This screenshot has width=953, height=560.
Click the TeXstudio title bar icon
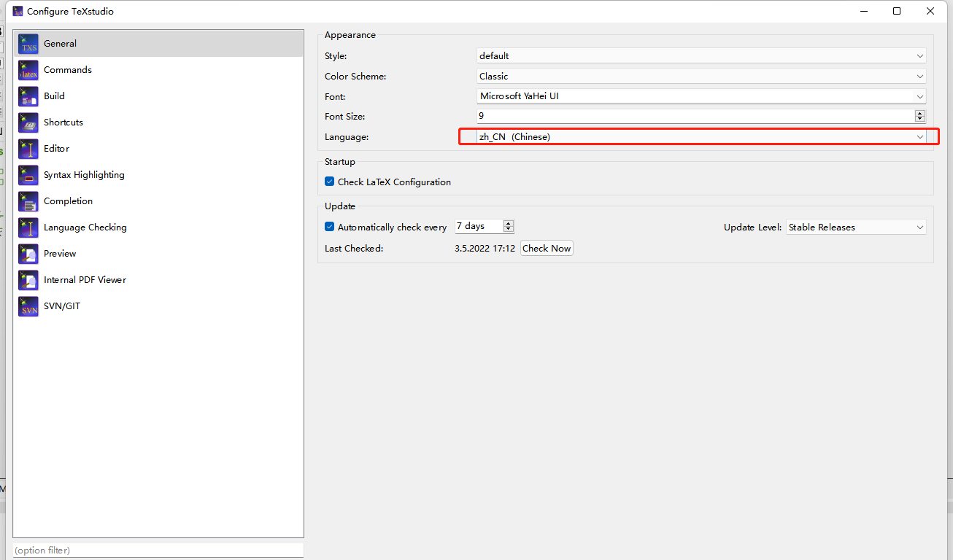click(x=18, y=11)
